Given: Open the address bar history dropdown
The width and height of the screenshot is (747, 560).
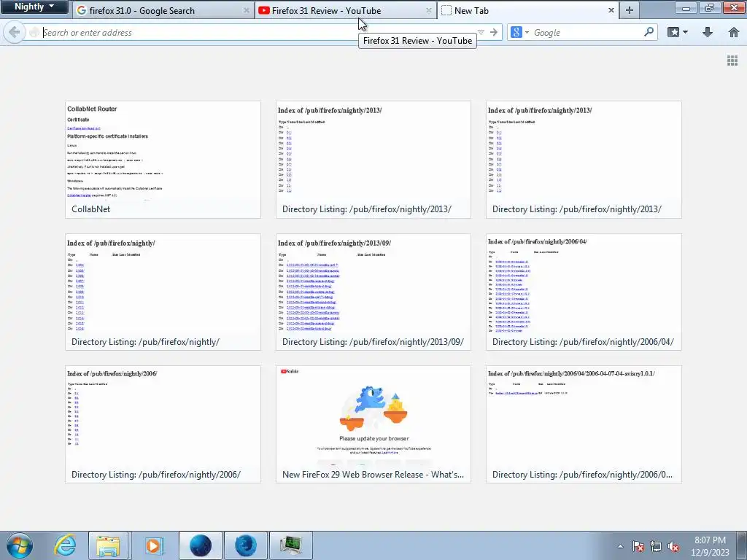Looking at the screenshot, I should 481,32.
